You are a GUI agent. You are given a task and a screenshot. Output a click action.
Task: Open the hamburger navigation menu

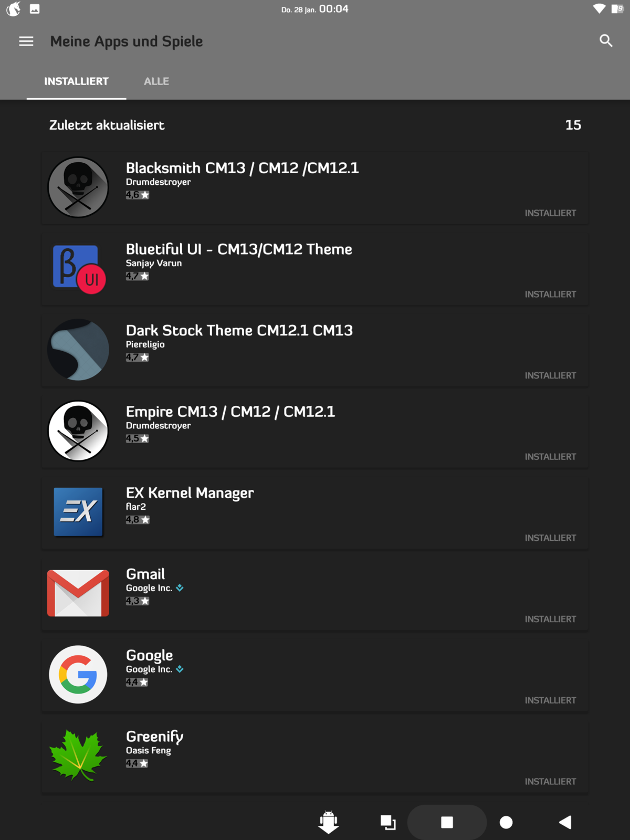26,41
